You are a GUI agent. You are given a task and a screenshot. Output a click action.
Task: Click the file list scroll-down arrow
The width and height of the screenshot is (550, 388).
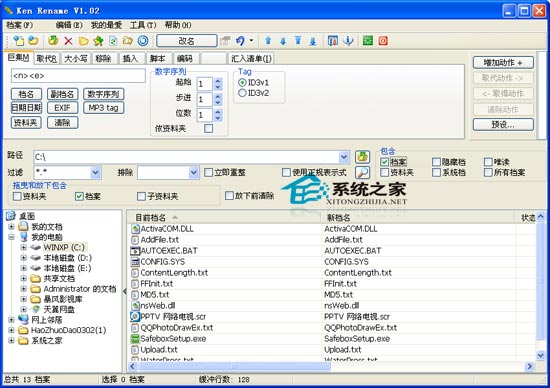coord(541,355)
